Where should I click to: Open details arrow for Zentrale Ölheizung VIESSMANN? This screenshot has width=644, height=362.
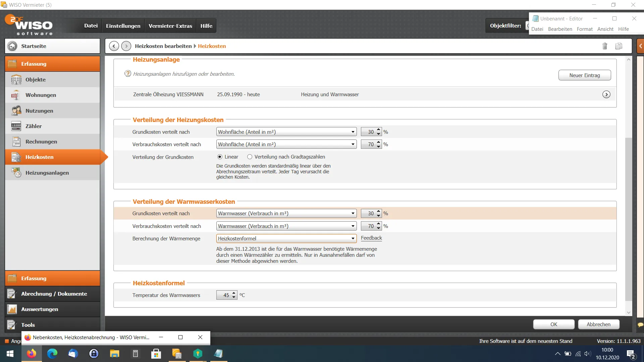tap(606, 95)
